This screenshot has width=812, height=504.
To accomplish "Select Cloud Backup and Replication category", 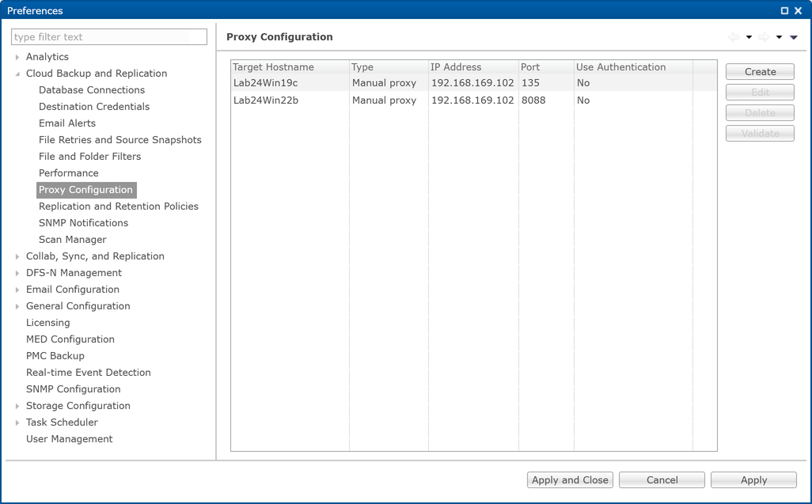I will click(x=97, y=74).
